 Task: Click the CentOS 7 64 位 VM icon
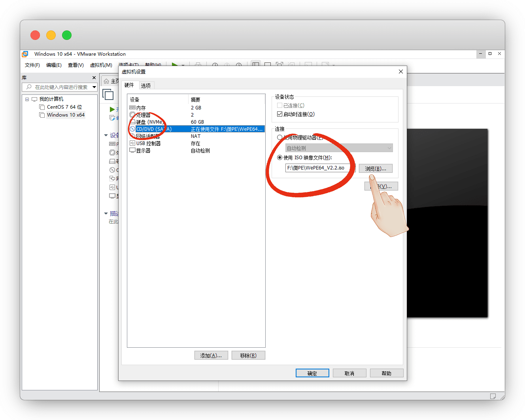click(42, 107)
